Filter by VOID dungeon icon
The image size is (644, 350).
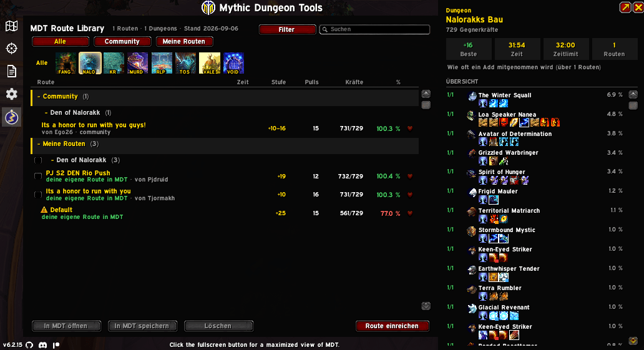pyautogui.click(x=233, y=63)
